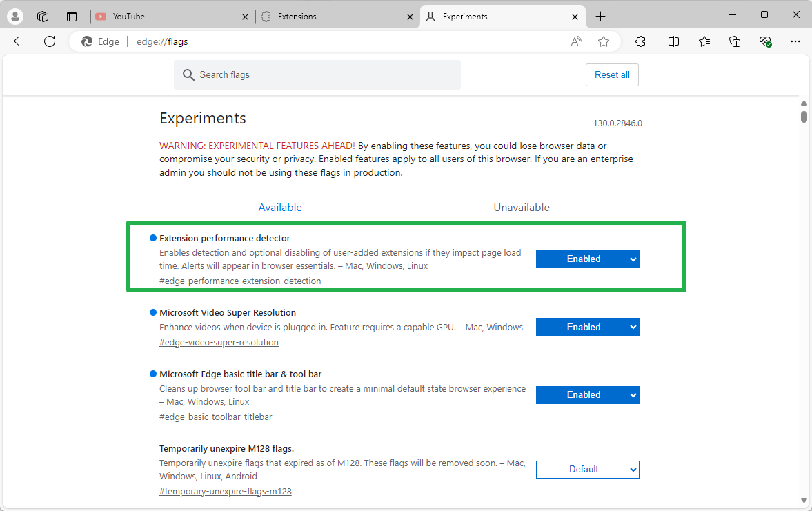Viewport: 812px width, 511px height.
Task: Focus the Search flags input field
Action: (x=317, y=74)
